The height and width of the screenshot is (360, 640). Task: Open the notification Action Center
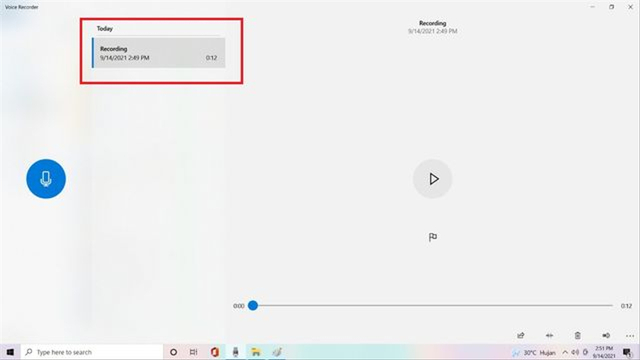[627, 352]
